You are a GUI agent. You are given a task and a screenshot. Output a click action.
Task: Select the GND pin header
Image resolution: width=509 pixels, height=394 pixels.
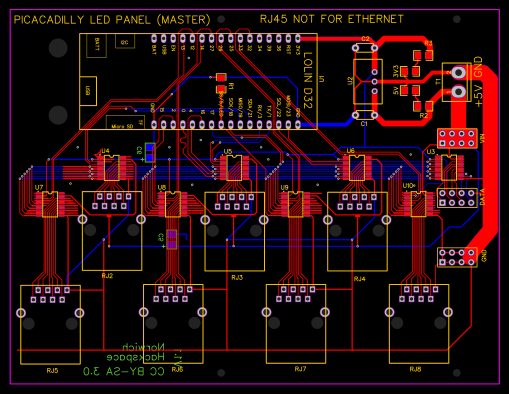click(x=457, y=257)
